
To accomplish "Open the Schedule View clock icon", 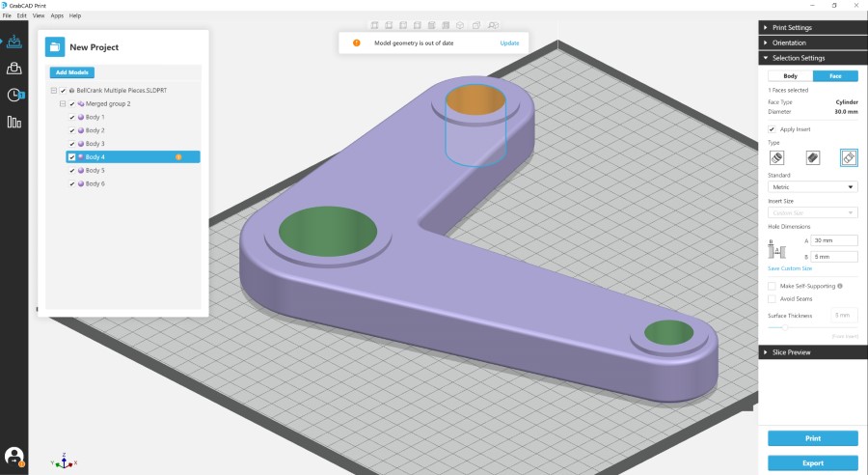I will tap(14, 95).
